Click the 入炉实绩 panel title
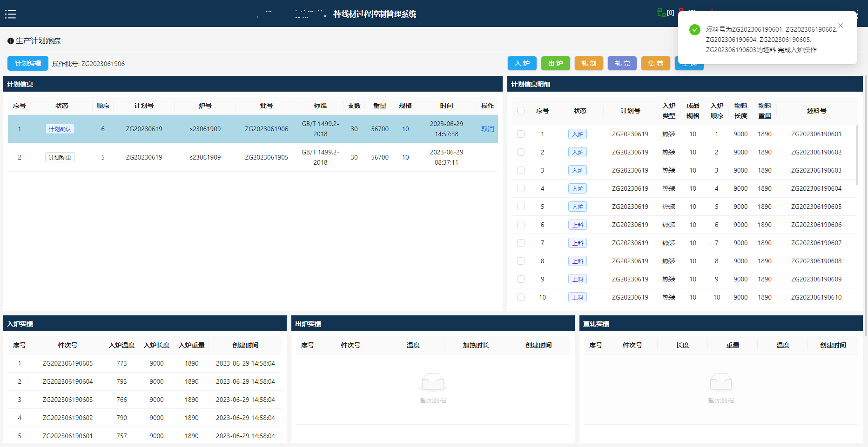Viewport: 868px width, 447px height. click(x=20, y=324)
